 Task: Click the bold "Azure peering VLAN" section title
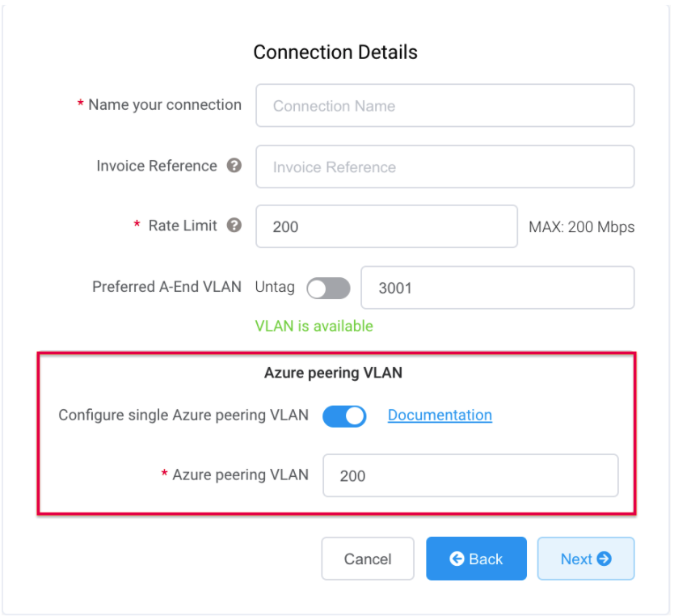click(x=333, y=373)
